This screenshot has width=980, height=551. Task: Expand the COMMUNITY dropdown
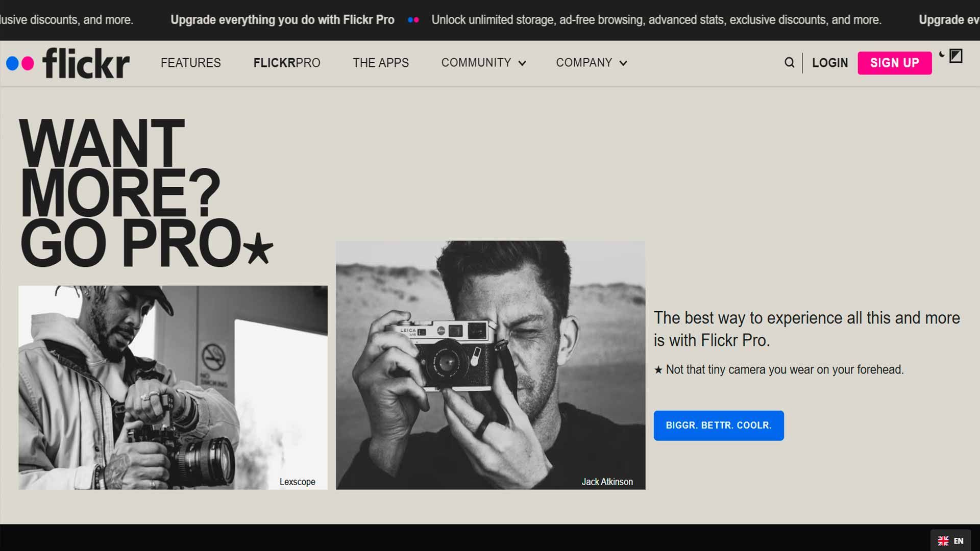coord(483,63)
